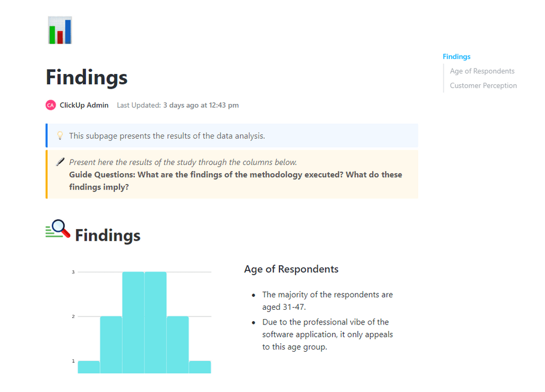Click the tallest cyan histogram bar
The height and width of the screenshot is (392, 545).
click(134, 322)
